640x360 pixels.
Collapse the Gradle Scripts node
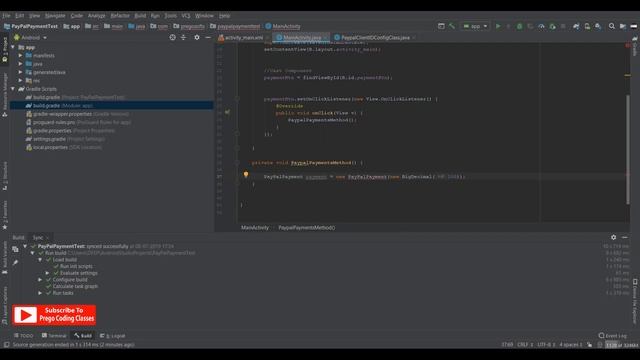(13, 89)
